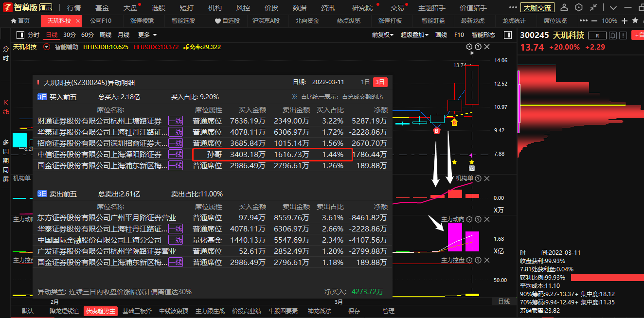Open settings for 主力动向 indicator
The width and height of the screenshot is (644, 318).
(x=469, y=219)
